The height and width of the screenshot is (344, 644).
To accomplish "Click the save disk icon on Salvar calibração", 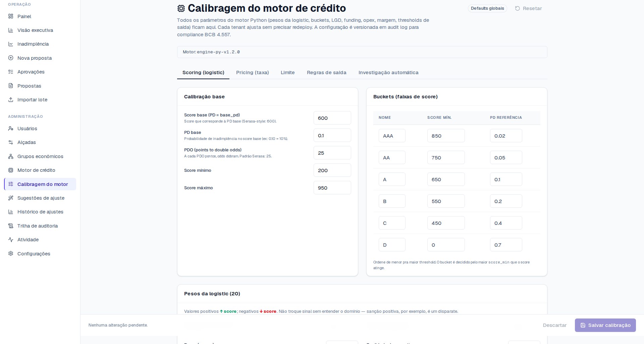I will click(583, 325).
